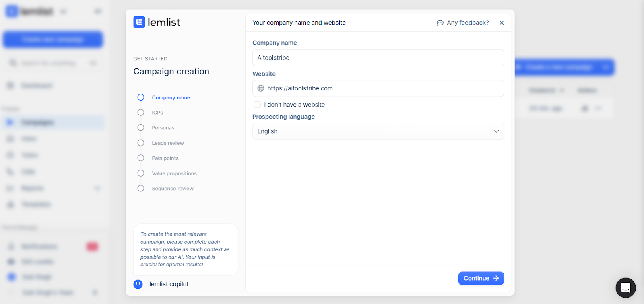Click the "Prospecting language" label
The height and width of the screenshot is (304, 644).
(x=283, y=117)
